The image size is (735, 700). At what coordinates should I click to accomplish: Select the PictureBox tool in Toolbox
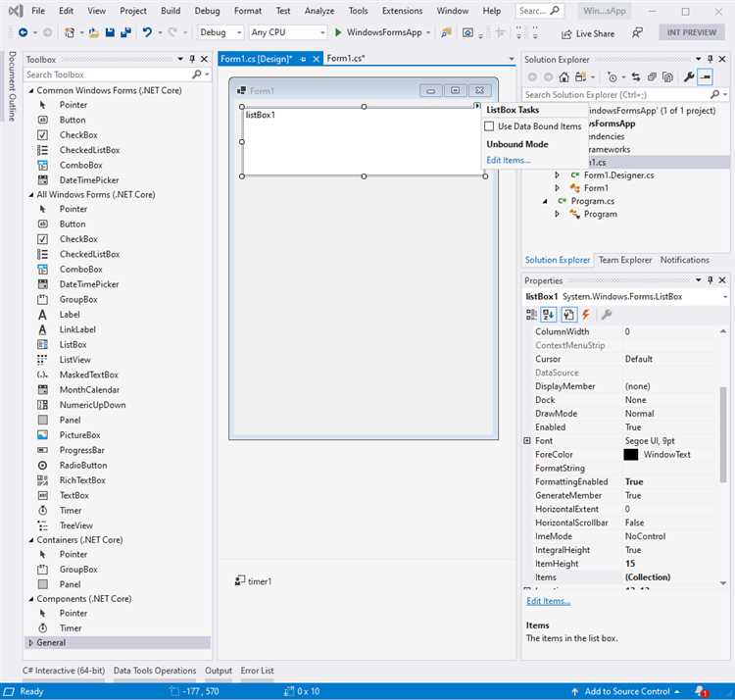point(79,435)
